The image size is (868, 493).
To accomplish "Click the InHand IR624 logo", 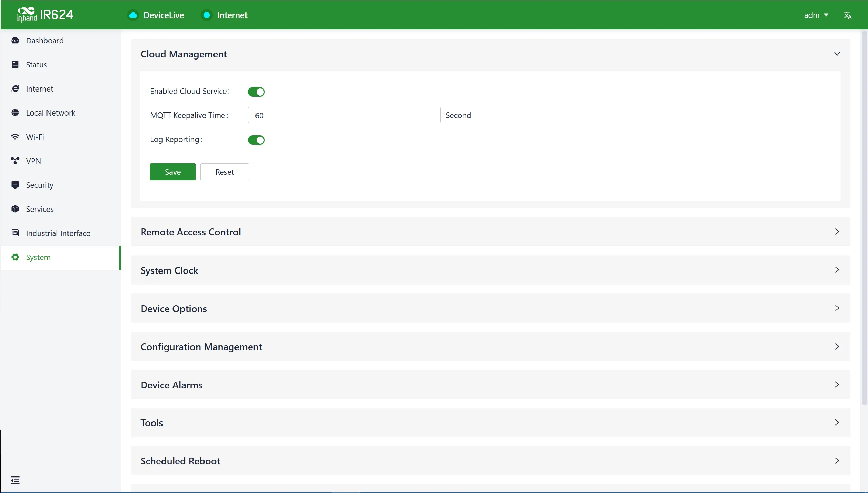I will [45, 15].
